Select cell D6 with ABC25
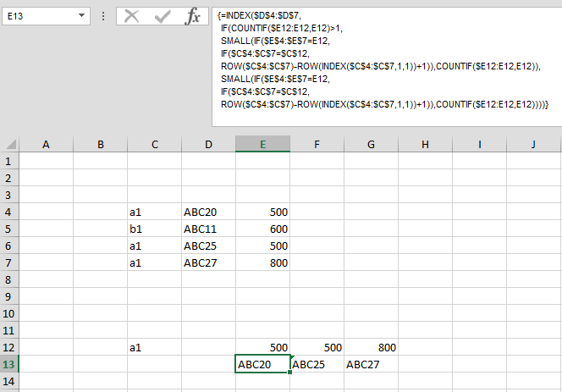The height and width of the screenshot is (392, 562). click(x=208, y=246)
